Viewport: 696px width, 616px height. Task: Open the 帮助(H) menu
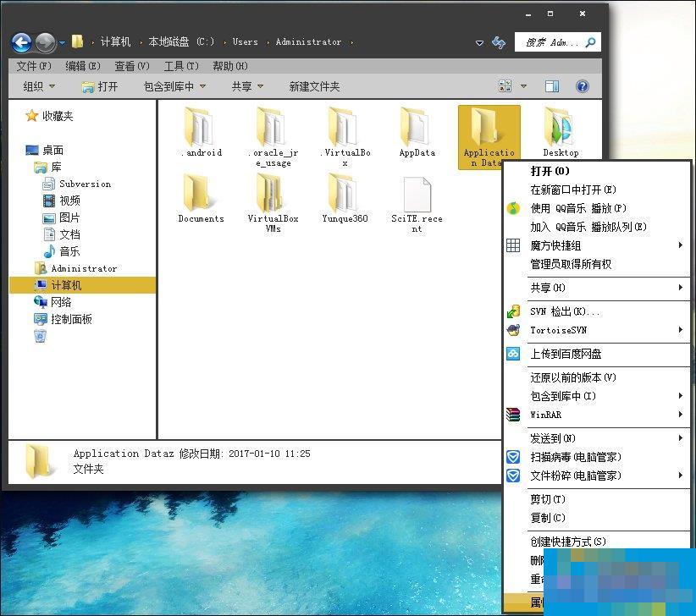coord(230,66)
